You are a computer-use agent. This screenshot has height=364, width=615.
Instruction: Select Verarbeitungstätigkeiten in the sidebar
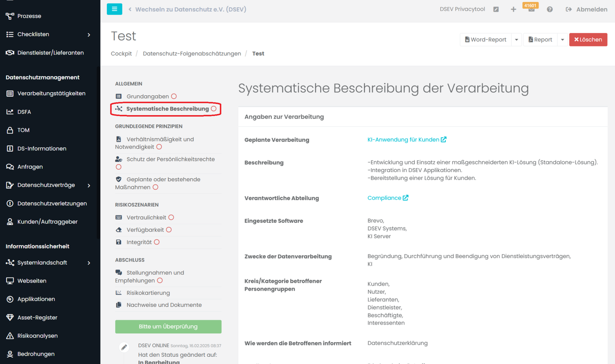pyautogui.click(x=51, y=94)
